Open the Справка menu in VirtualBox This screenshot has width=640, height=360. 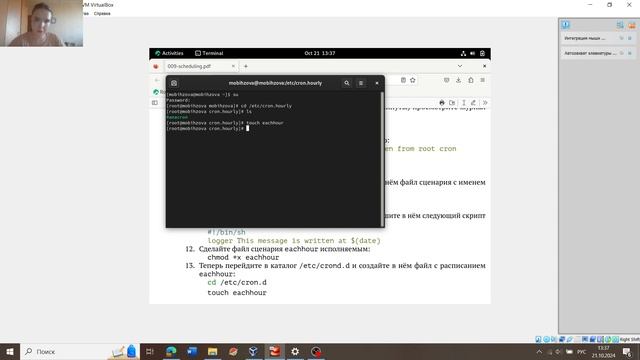point(102,13)
